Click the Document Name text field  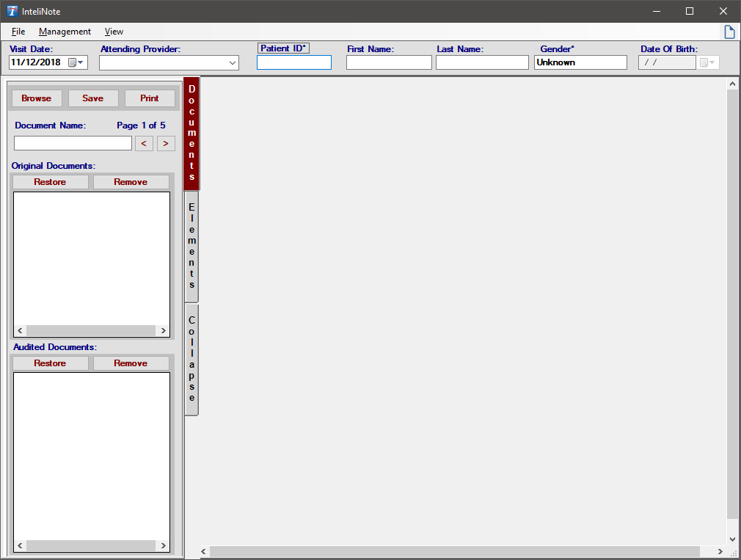point(73,143)
